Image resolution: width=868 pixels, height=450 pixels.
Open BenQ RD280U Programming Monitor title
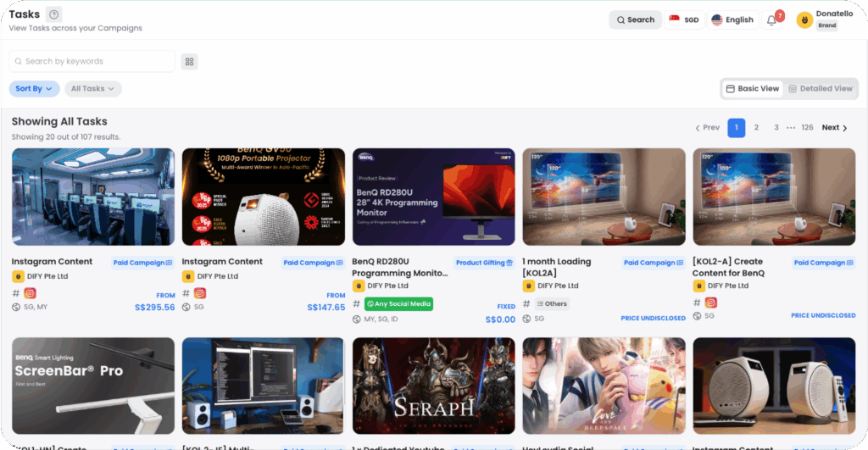(x=400, y=267)
